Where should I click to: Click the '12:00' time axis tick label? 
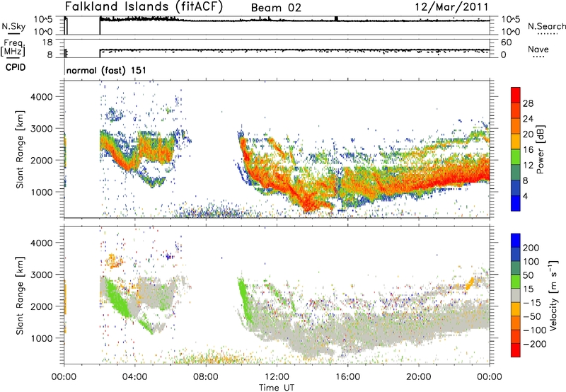[x=277, y=377]
